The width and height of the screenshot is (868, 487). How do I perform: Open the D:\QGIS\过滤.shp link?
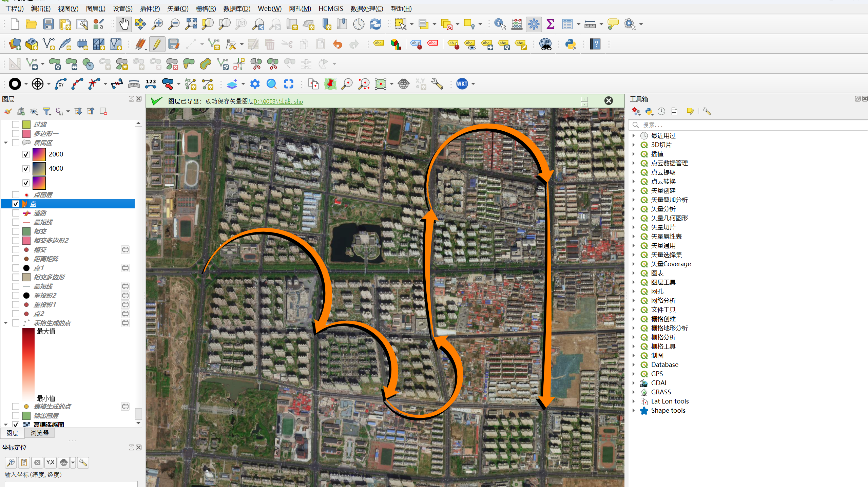pyautogui.click(x=278, y=101)
